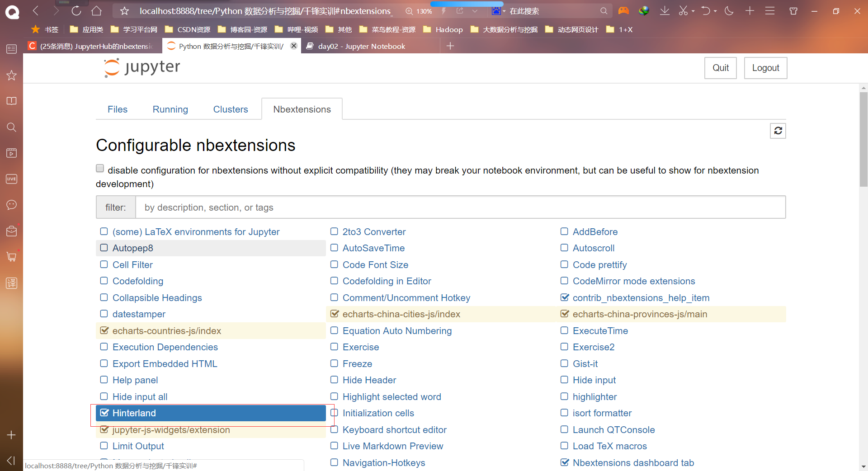Image resolution: width=868 pixels, height=471 pixels.
Task: Enable the ExecuteTime extension checkbox
Action: 564,330
